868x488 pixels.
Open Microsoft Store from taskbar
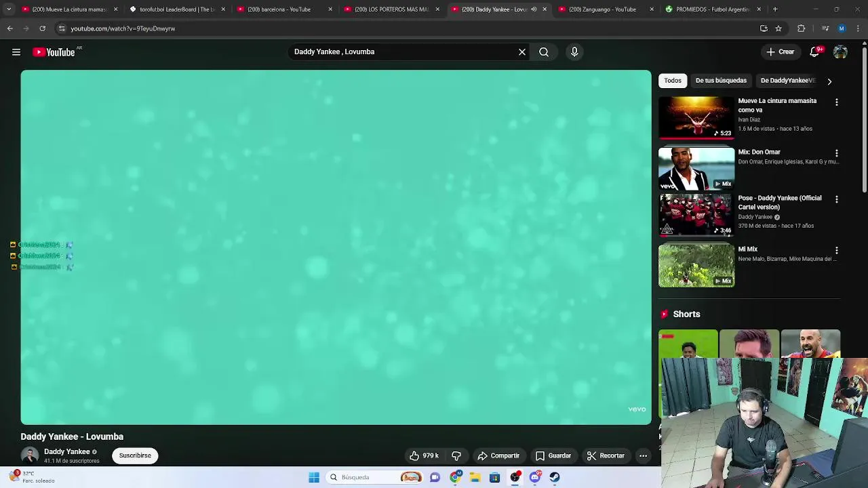(x=495, y=477)
